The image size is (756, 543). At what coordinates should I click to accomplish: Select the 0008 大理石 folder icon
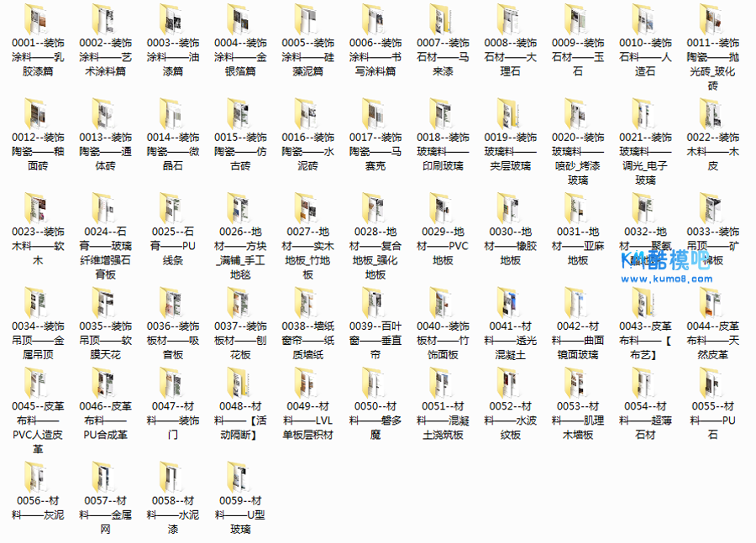click(510, 18)
